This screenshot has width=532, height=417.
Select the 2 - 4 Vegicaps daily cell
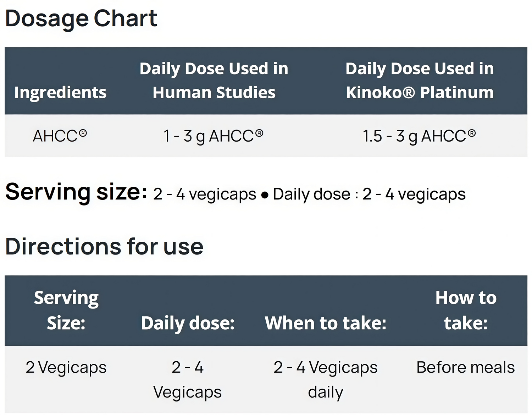pyautogui.click(x=326, y=379)
